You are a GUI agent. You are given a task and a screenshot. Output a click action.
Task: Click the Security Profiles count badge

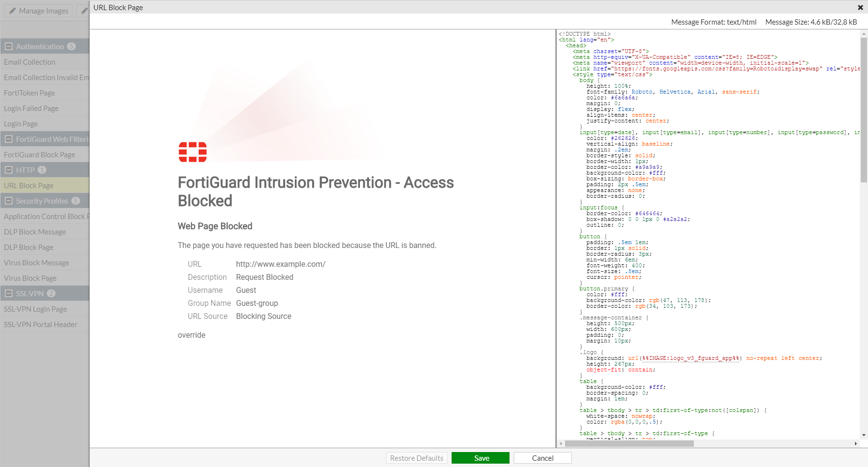pyautogui.click(x=76, y=201)
